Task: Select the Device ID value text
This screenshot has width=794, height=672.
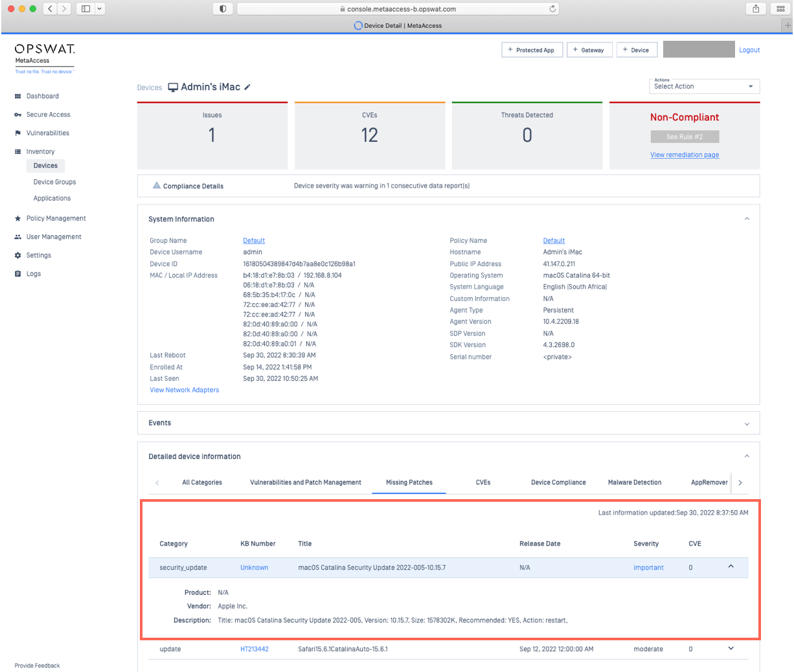Action: (299, 264)
